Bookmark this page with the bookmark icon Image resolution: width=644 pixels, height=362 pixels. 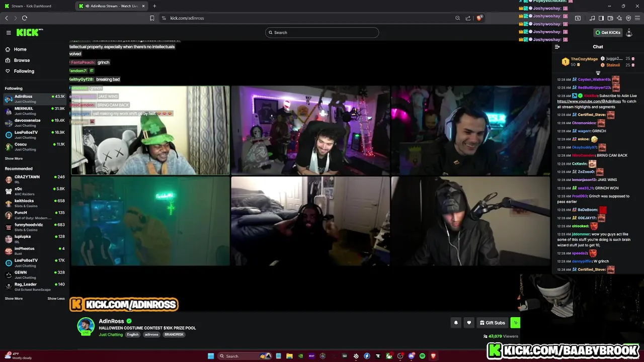tap(152, 18)
